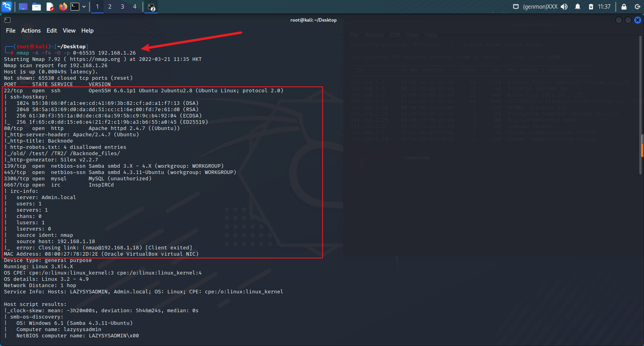Click the wired network status icon
The image size is (644, 346).
516,7
